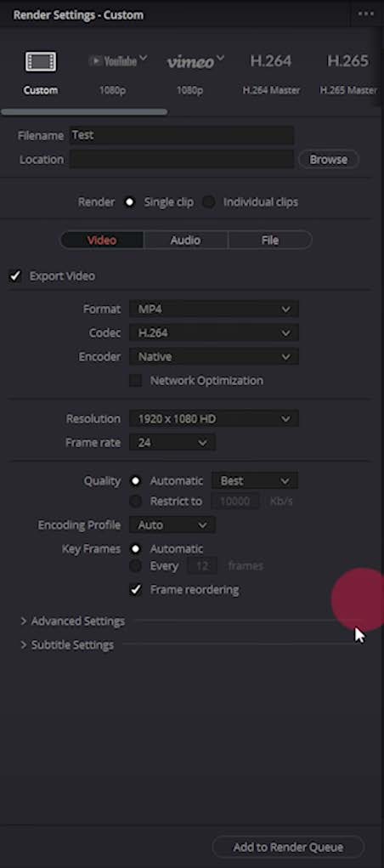
Task: Enable Network Optimization checkbox
Action: pos(136,380)
